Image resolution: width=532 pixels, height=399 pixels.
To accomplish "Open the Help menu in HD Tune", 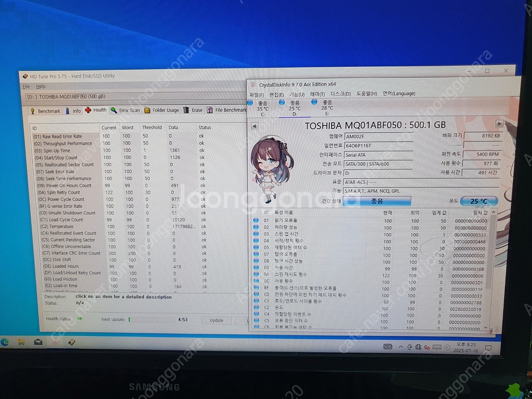I will [x=41, y=87].
